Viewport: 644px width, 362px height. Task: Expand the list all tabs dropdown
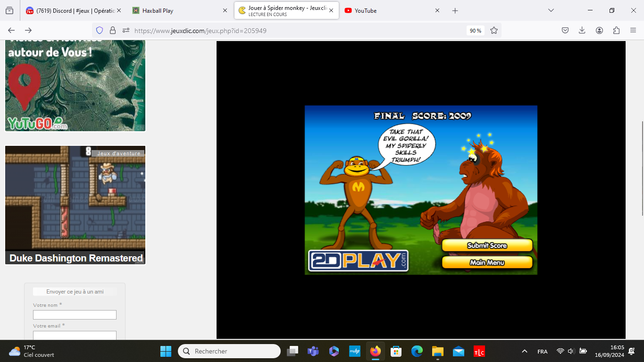pyautogui.click(x=551, y=10)
